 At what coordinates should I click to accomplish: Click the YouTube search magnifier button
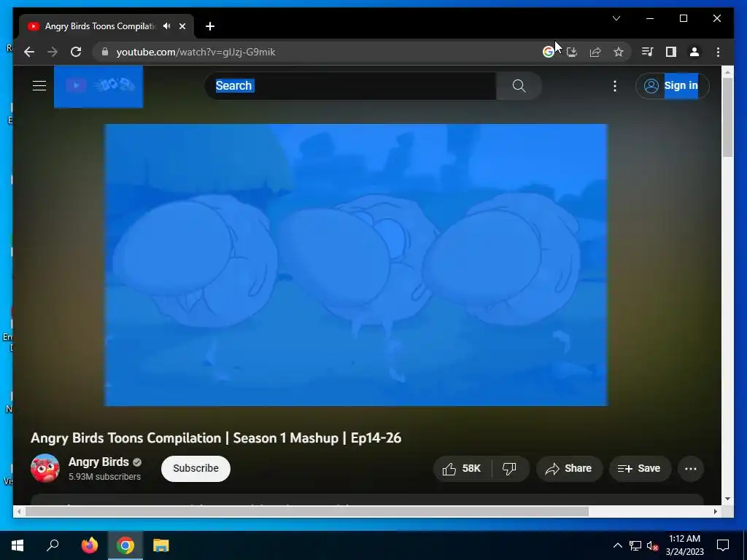(x=519, y=86)
